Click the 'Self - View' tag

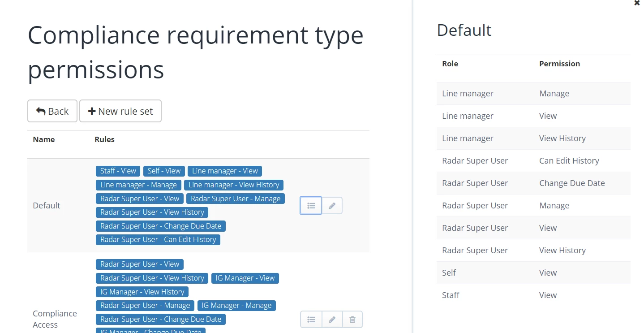pos(164,171)
